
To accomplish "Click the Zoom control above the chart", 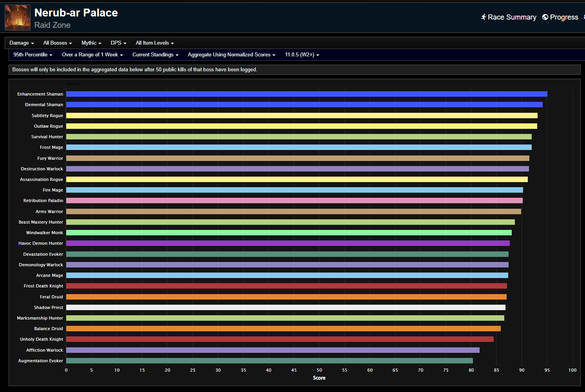I will click(x=73, y=83).
